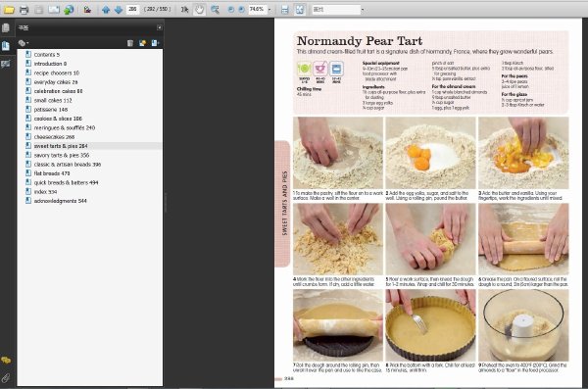Click the new bookmark icon
The image size is (588, 389).
142,43
